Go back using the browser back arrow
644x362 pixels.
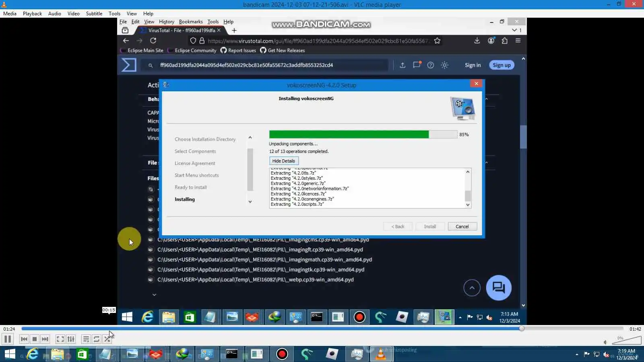pyautogui.click(x=126, y=41)
